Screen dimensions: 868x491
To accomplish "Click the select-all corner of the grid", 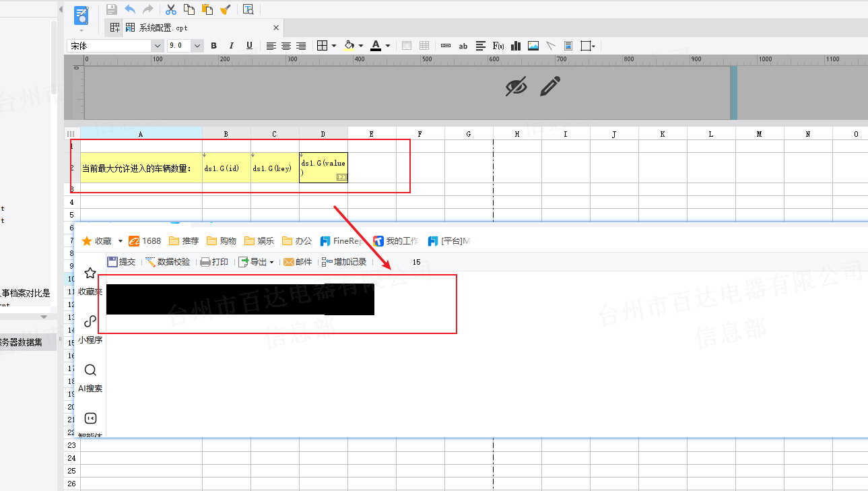I will pyautogui.click(x=71, y=133).
